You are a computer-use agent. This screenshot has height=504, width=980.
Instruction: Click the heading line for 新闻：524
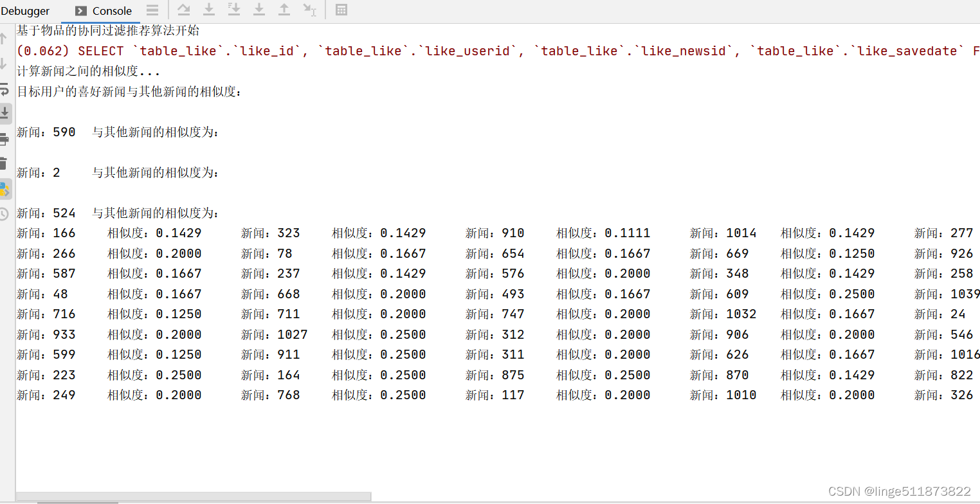click(x=118, y=213)
